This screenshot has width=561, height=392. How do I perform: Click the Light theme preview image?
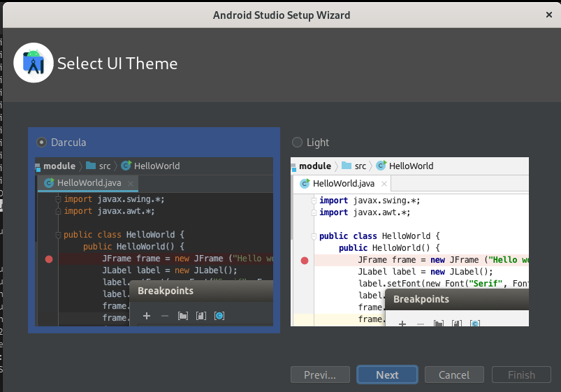pos(409,242)
